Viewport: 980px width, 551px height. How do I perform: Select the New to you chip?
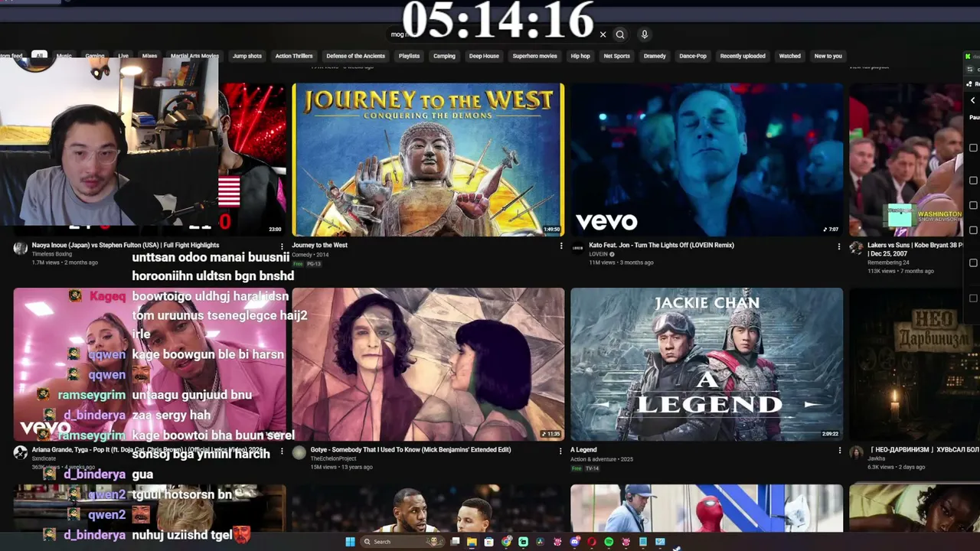828,56
